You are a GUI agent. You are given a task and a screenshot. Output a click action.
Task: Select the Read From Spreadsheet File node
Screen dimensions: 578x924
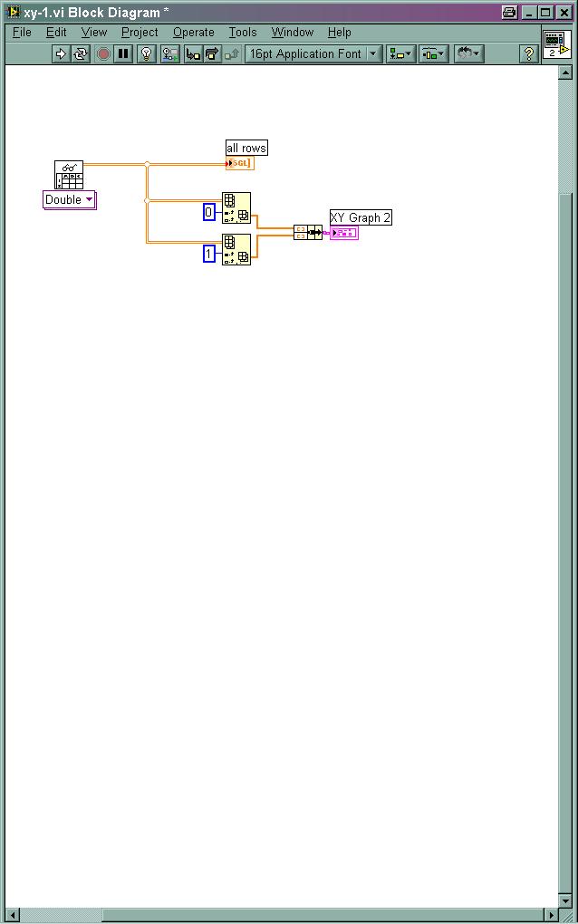[69, 175]
